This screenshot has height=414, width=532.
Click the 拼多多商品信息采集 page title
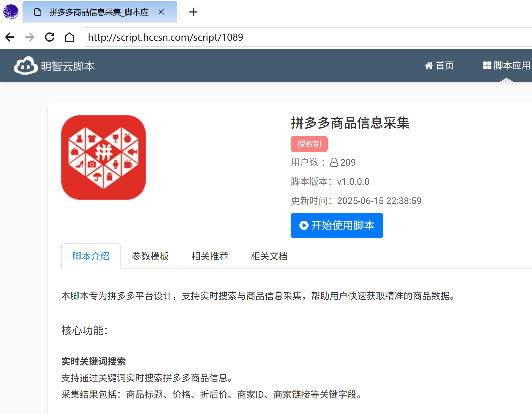[350, 123]
